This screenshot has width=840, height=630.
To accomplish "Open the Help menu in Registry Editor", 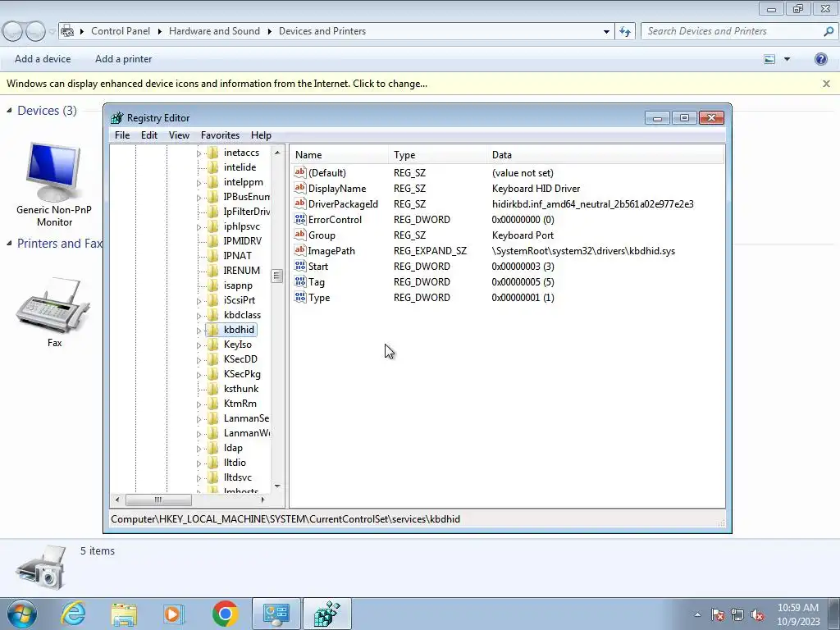I will (261, 135).
